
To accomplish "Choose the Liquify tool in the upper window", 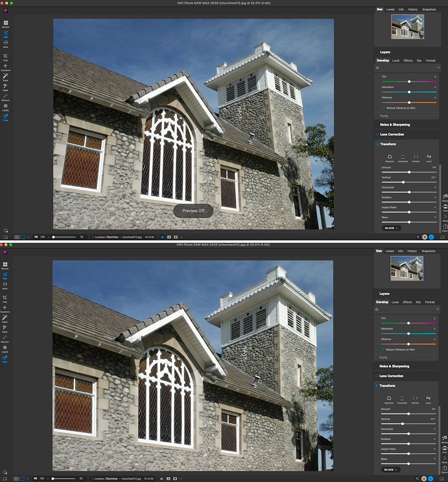I will coord(5,107).
